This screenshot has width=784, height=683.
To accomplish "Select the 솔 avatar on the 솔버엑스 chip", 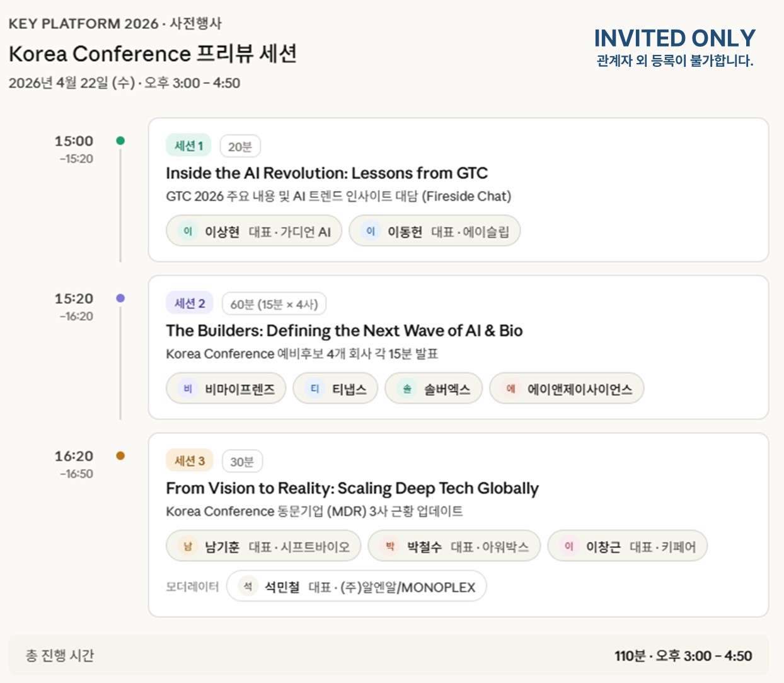I will (x=406, y=388).
